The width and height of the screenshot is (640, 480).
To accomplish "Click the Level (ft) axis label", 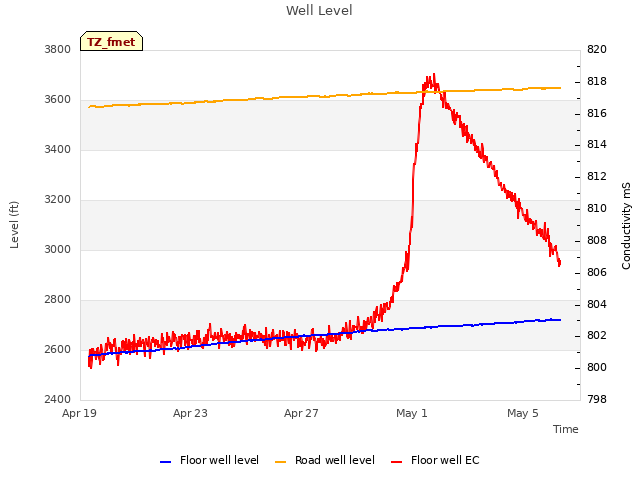I will pyautogui.click(x=14, y=225).
